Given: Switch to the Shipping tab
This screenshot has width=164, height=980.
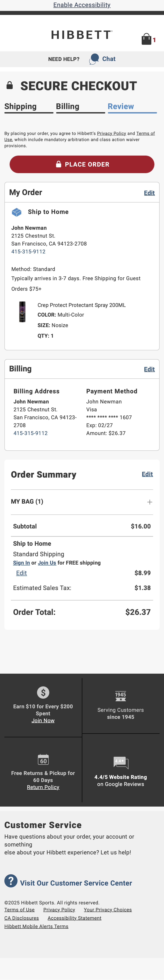Looking at the screenshot, I should 21,106.
